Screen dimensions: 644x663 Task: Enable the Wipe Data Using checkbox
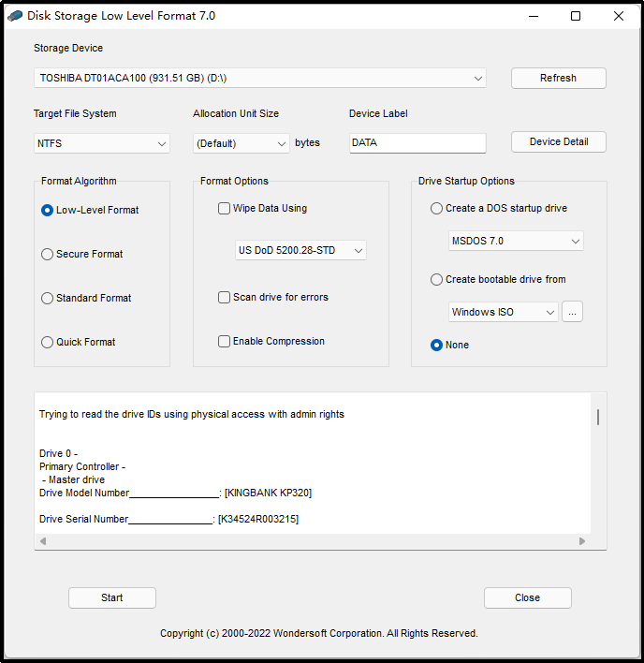coord(225,209)
